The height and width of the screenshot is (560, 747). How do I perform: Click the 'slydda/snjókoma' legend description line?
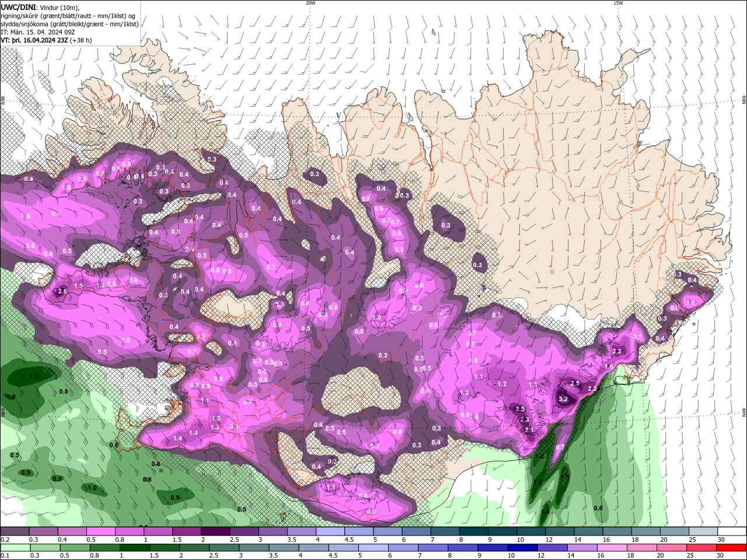(x=70, y=24)
